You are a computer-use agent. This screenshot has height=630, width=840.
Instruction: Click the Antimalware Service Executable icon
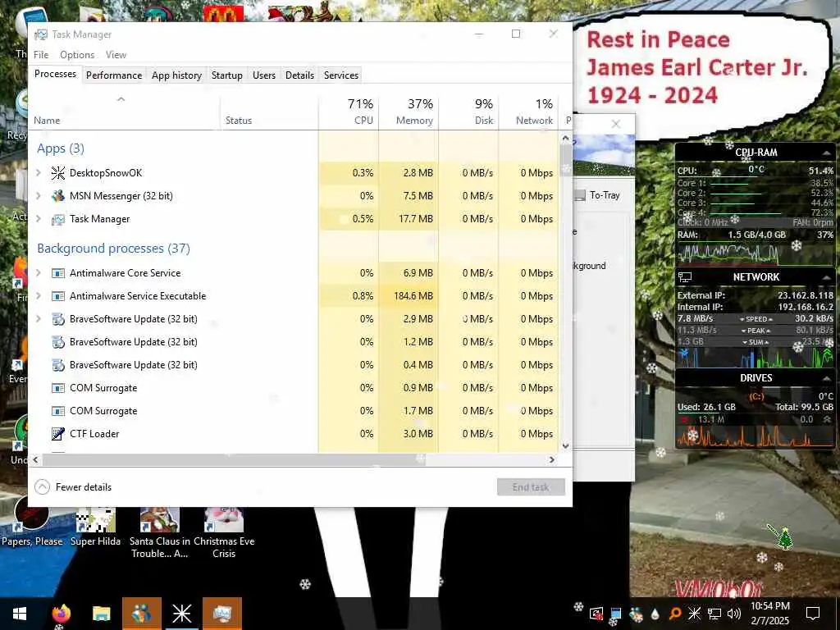tap(58, 296)
